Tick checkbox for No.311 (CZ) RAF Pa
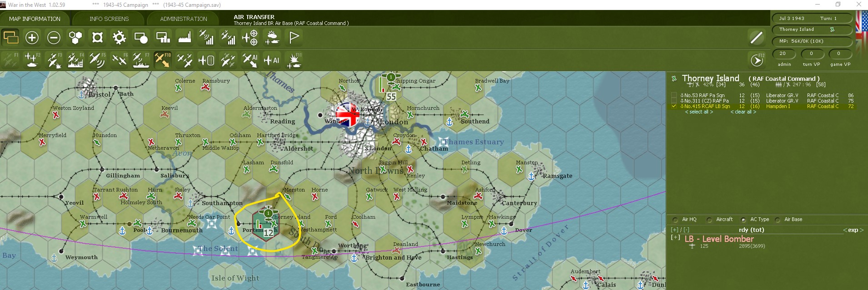Viewport: 868px width, 290px height. 673,101
